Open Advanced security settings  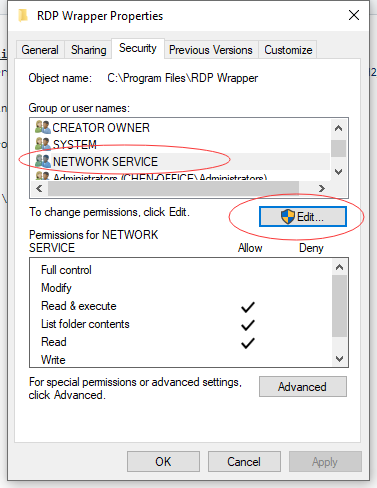[303, 387]
